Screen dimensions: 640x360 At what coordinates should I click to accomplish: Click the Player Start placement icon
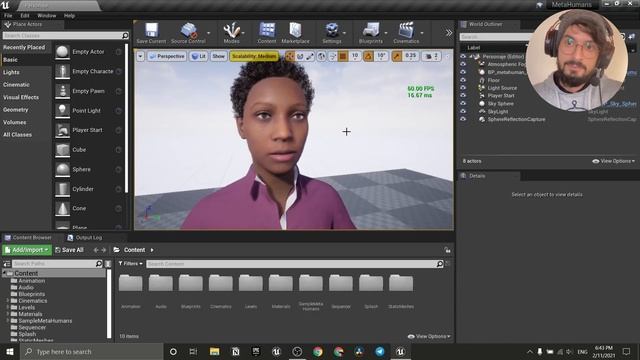(62, 130)
